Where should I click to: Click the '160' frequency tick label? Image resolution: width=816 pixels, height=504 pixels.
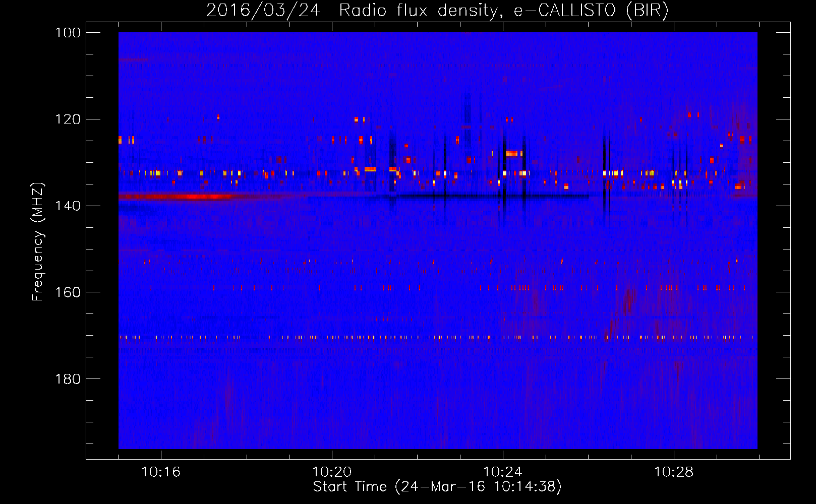click(x=68, y=292)
